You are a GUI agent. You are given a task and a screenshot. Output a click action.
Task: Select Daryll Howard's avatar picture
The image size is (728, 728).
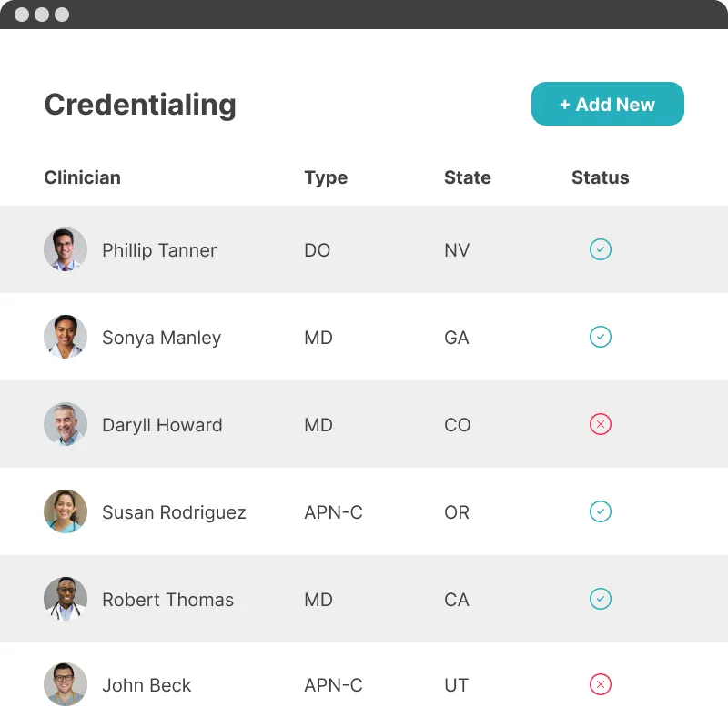point(66,424)
